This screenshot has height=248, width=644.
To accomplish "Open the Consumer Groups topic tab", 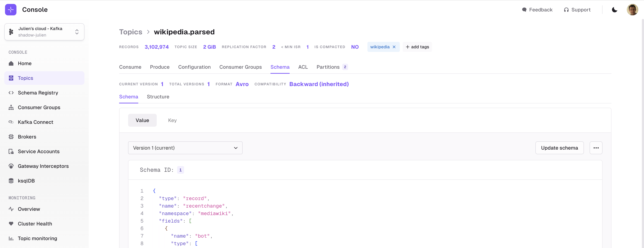I will coord(240,67).
